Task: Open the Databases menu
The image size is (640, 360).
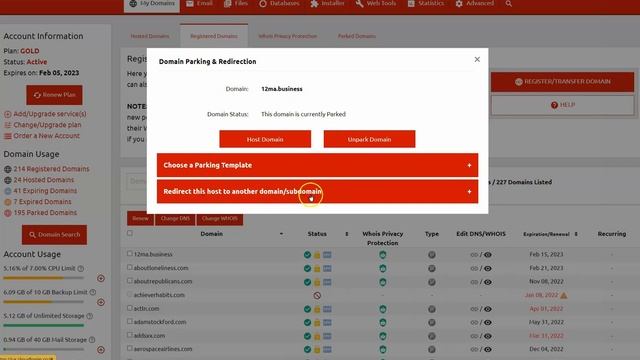Action: 279,4
